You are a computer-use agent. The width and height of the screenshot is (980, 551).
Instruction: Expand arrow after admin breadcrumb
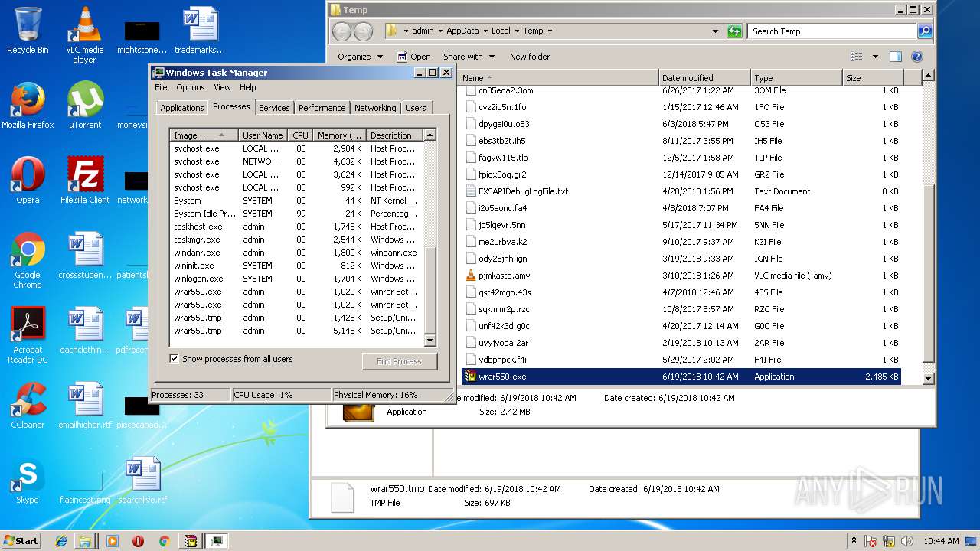tap(440, 31)
